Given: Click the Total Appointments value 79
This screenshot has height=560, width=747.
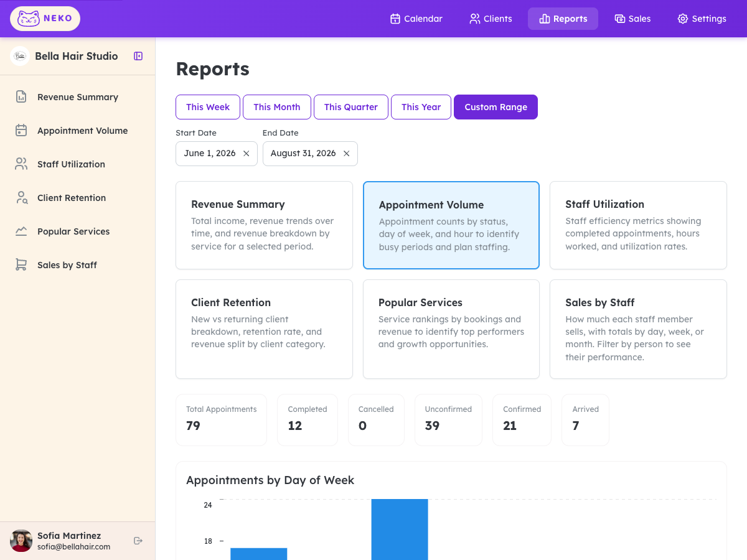Looking at the screenshot, I should 193,426.
